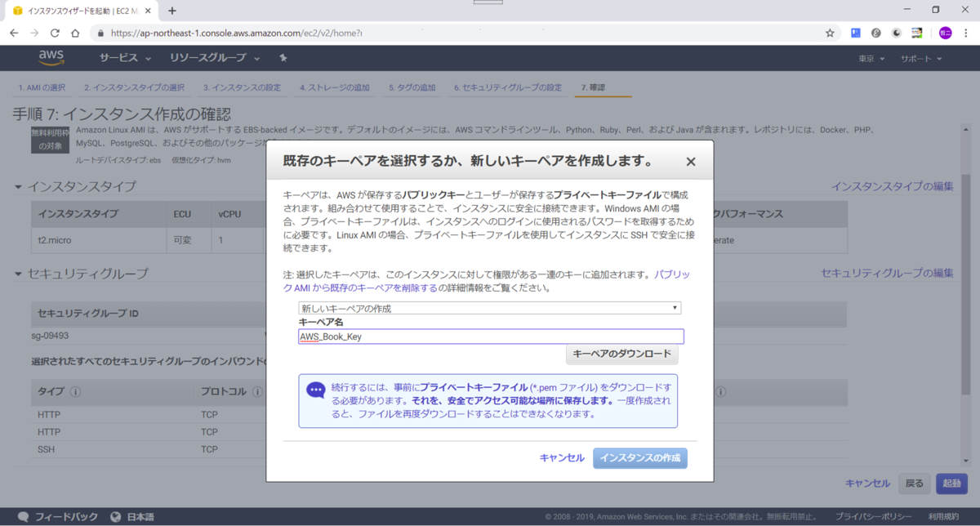Click the info icon next to プロトコル column
Image resolution: width=980 pixels, height=526 pixels.
(x=257, y=390)
